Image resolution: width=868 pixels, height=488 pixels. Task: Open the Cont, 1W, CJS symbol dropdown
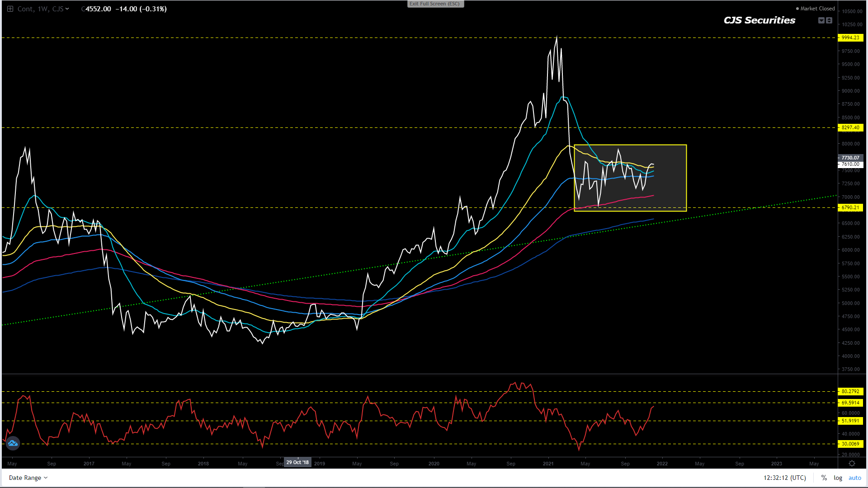tap(43, 9)
